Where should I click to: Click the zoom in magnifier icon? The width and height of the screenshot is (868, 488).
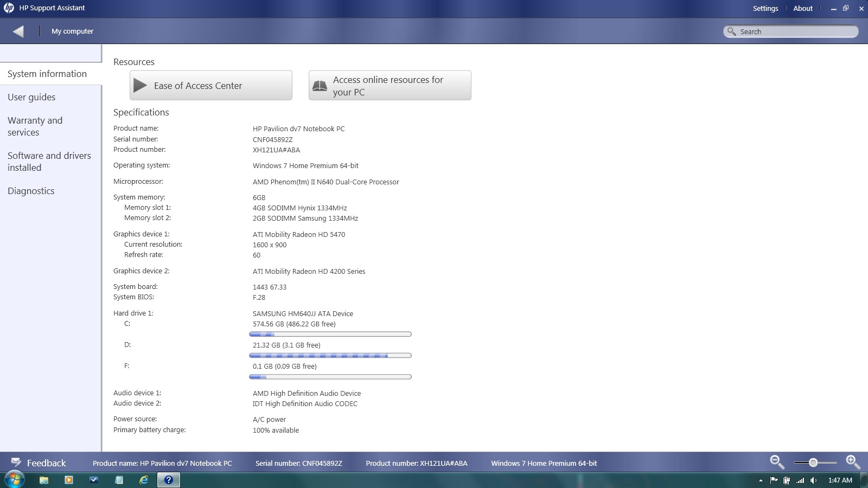point(853,462)
